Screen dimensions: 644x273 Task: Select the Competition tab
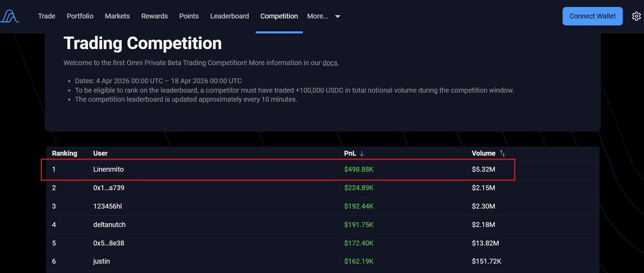pos(279,16)
